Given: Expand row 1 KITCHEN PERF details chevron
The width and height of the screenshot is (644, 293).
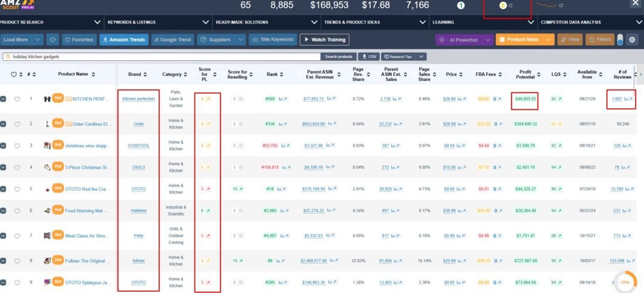Looking at the screenshot, I should point(3,99).
